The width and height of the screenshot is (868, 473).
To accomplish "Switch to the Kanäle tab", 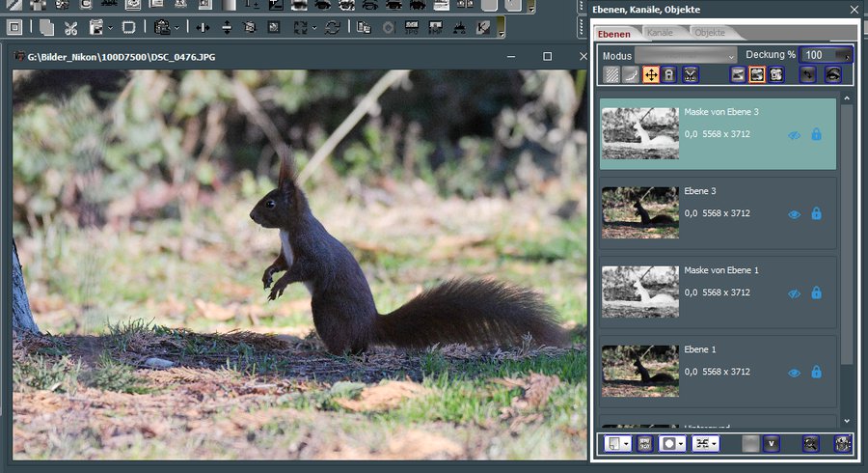I will click(661, 33).
